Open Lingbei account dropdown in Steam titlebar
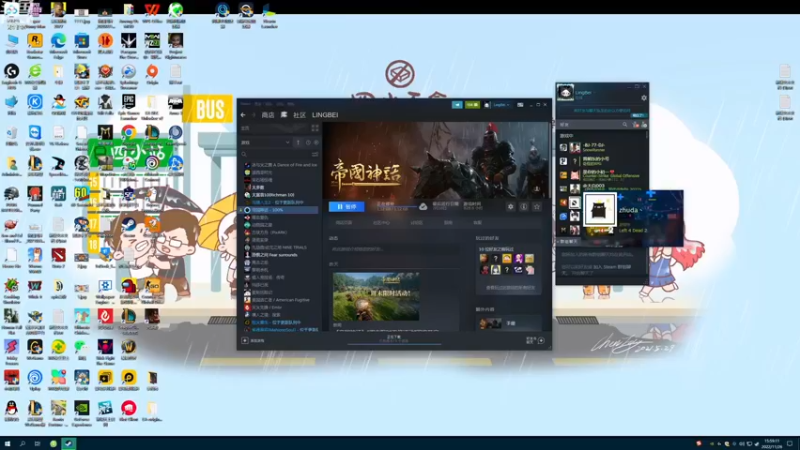The width and height of the screenshot is (800, 450). [x=501, y=105]
